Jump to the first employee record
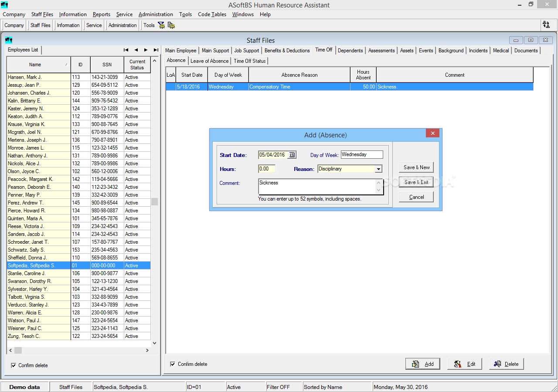This screenshot has width=558, height=392. (126, 50)
